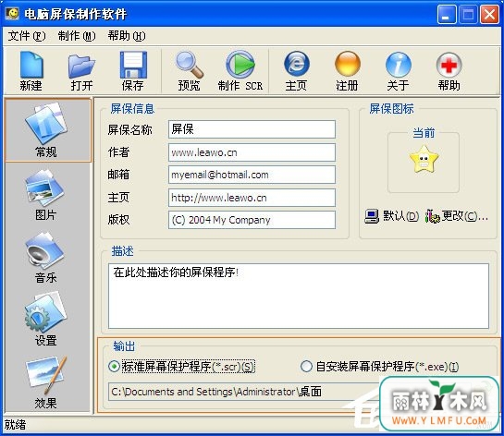Open the 文件(F) menu

pos(27,36)
